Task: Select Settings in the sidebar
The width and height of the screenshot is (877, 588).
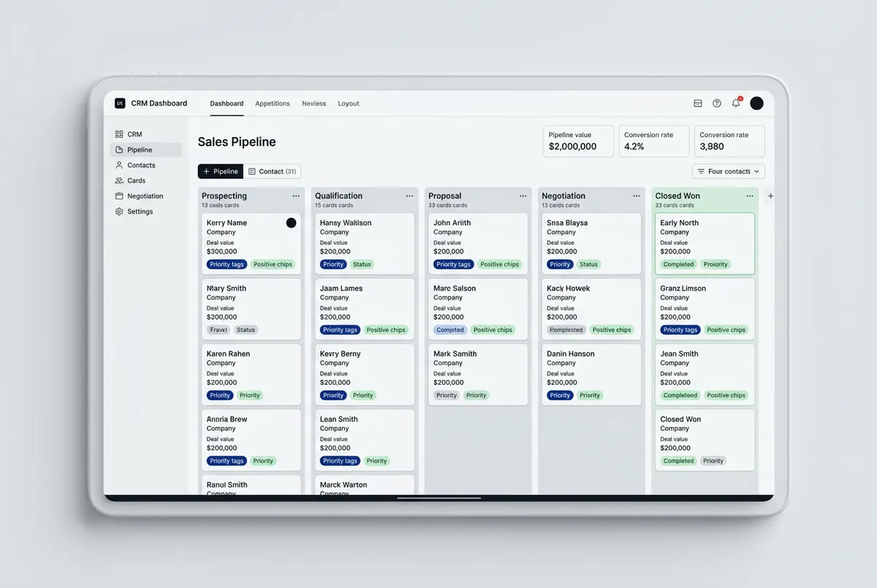Action: click(x=145, y=211)
